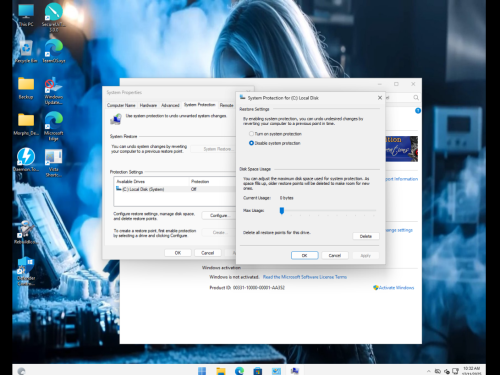Open Microsoft Edge from the taskbar
This screenshot has width=500, height=375.
point(239,371)
